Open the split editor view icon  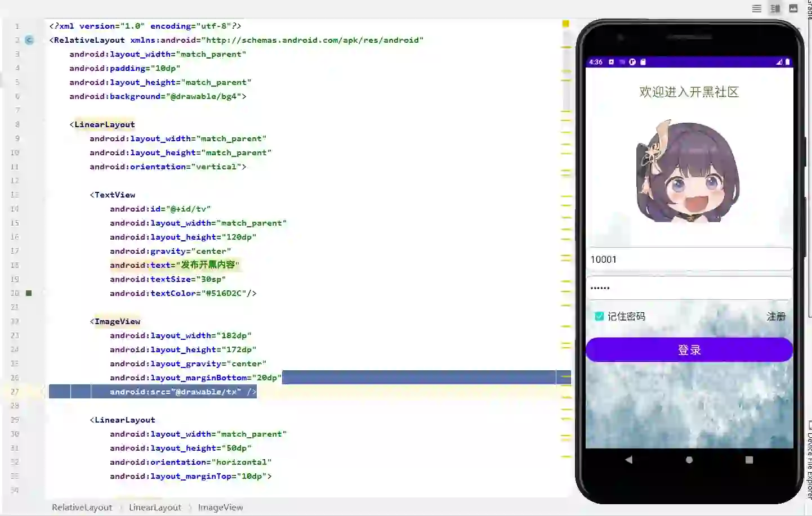(x=775, y=8)
